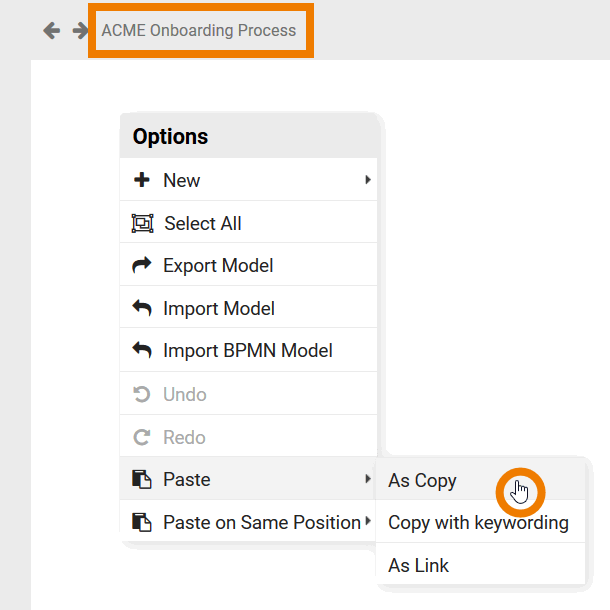Screen dimensions: 610x610
Task: Open ACME Onboarding Process breadcrumb
Action: click(199, 30)
